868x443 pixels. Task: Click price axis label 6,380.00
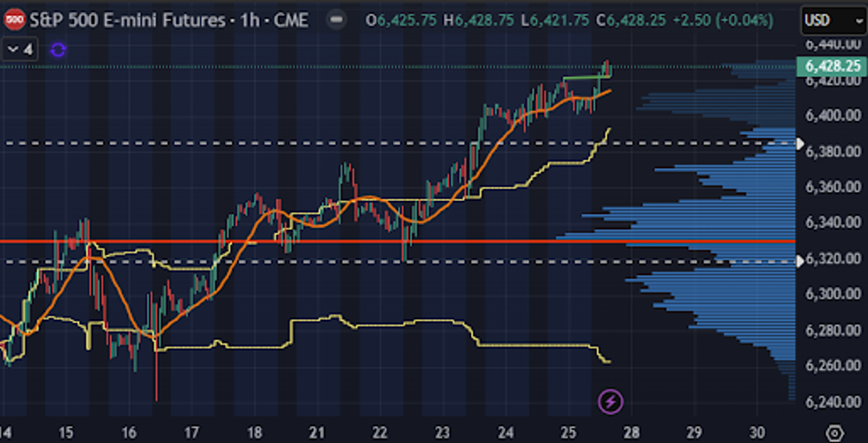tap(833, 151)
